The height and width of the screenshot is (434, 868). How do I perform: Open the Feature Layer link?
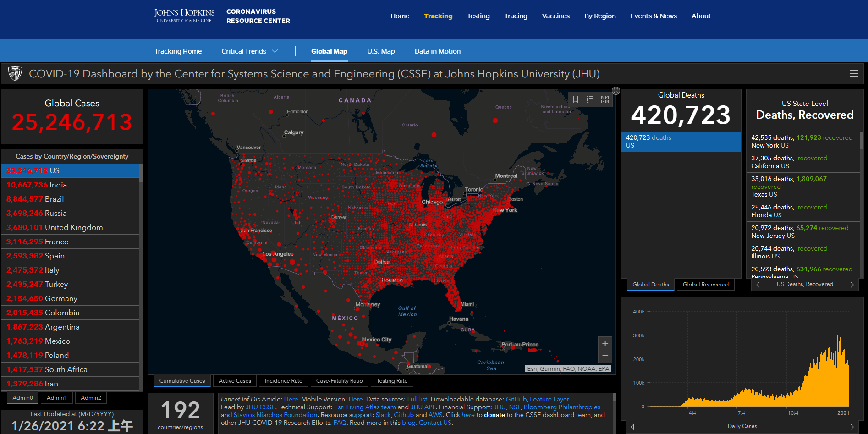pos(549,400)
